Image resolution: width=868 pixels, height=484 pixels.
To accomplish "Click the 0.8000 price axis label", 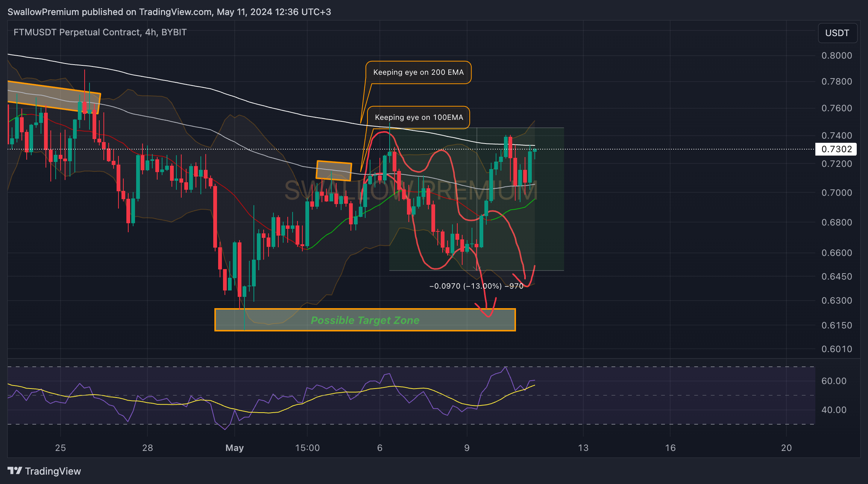I will [837, 56].
